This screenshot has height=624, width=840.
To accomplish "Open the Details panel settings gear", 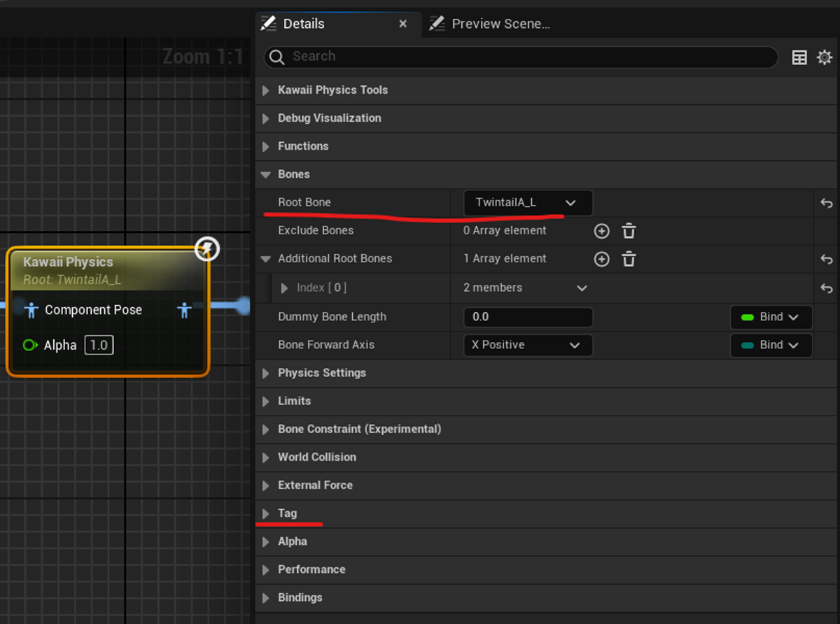I will [825, 57].
